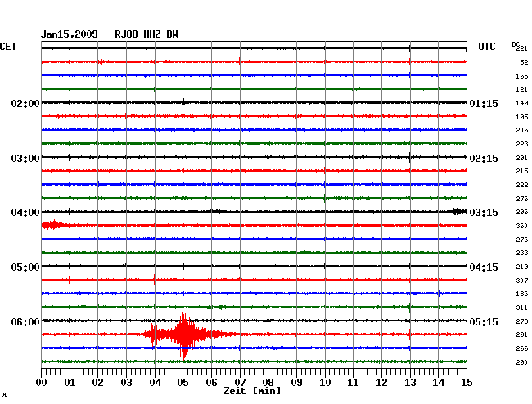Click the Zeit [min] axis title
The height and width of the screenshot is (404, 532).
point(252,391)
